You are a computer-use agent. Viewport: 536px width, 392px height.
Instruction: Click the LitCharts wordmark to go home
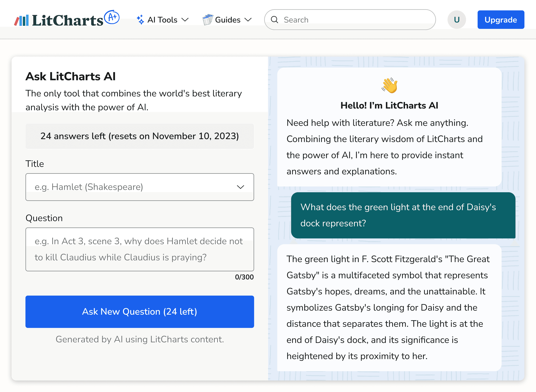coord(68,20)
